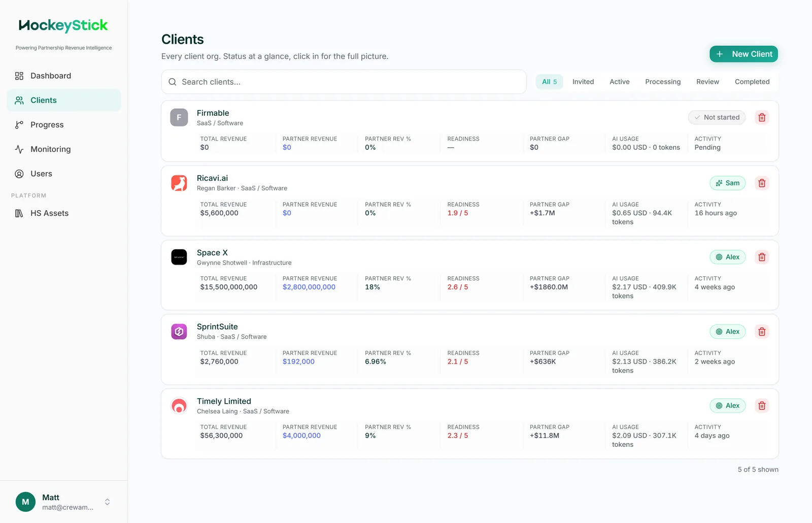Click Firmable's Not started badge

717,117
